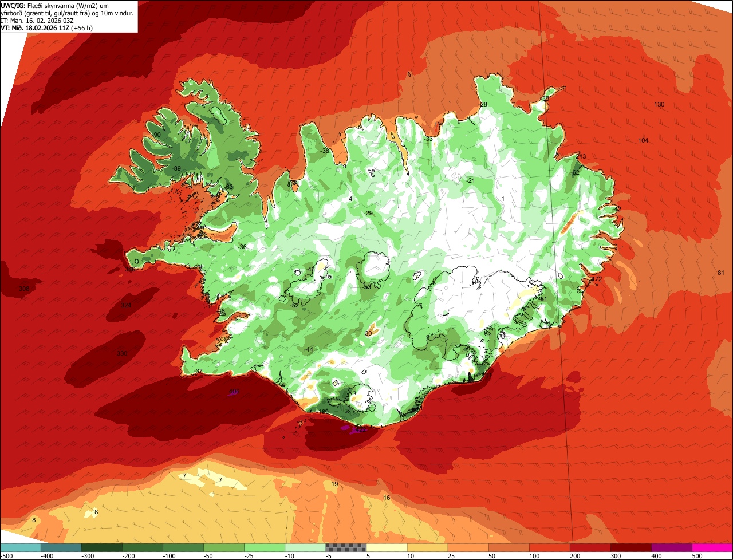Click the valid time 'VT: Mið. 18.02.2026 11Z (+56 h)'
The height and width of the screenshot is (560, 733).
click(47, 27)
